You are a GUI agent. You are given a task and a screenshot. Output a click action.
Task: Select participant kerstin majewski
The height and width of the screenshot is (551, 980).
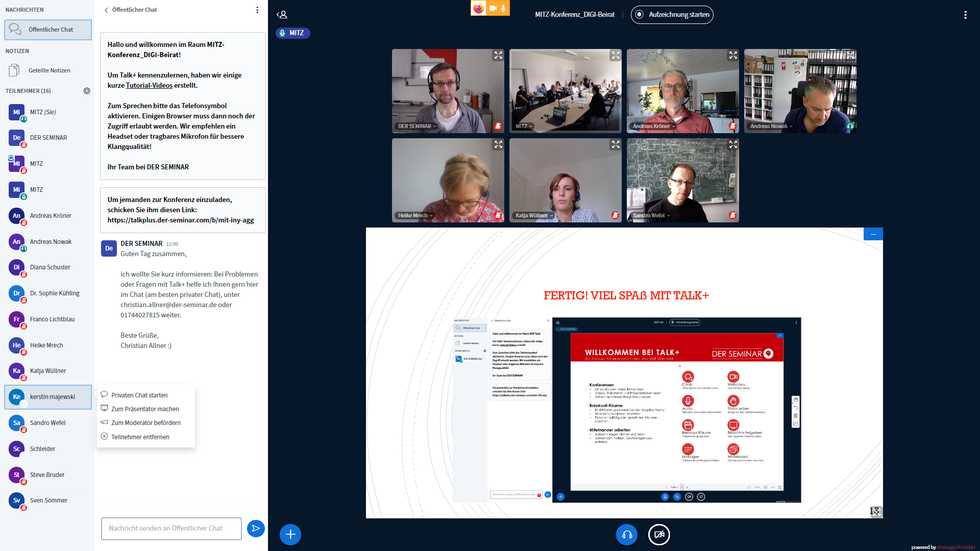click(x=48, y=397)
